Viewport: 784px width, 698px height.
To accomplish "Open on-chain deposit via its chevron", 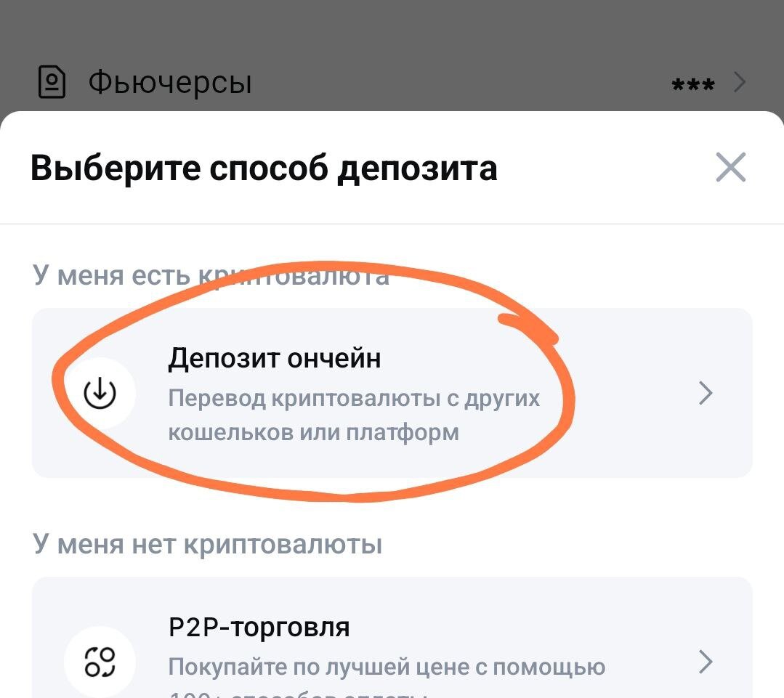I will [x=705, y=394].
